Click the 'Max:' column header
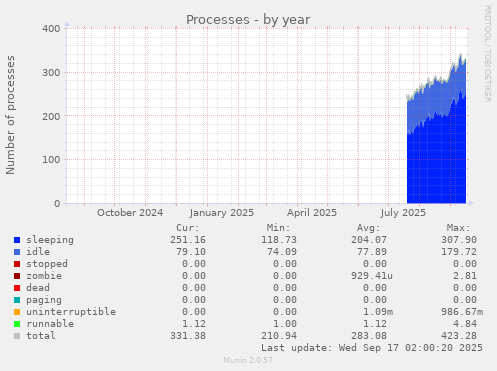 [x=459, y=228]
